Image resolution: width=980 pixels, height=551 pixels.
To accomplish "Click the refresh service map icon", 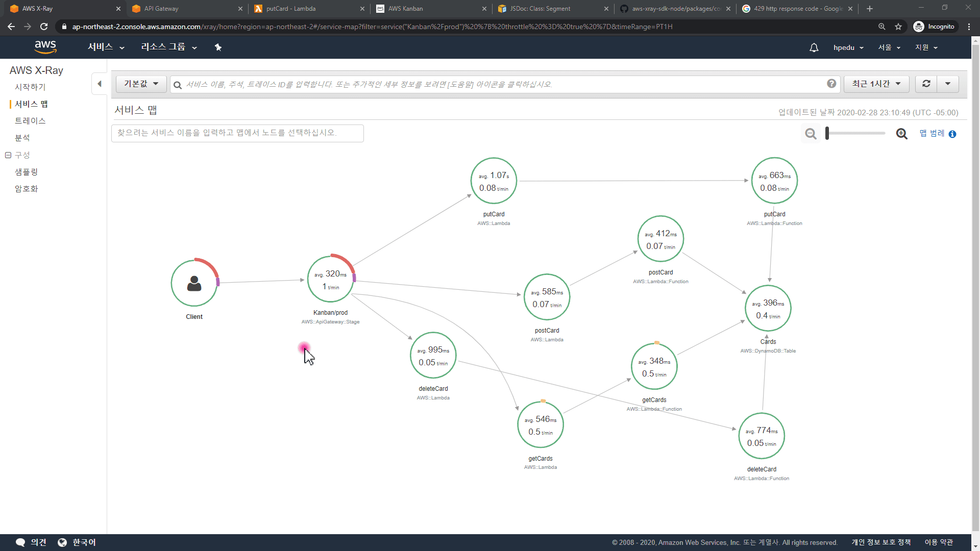I will tap(926, 84).
